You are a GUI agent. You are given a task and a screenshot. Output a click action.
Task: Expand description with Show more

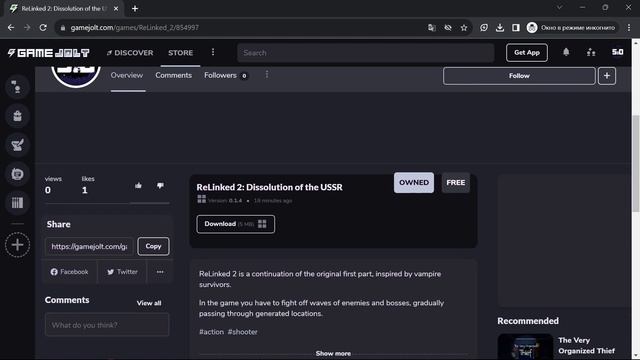(333, 353)
